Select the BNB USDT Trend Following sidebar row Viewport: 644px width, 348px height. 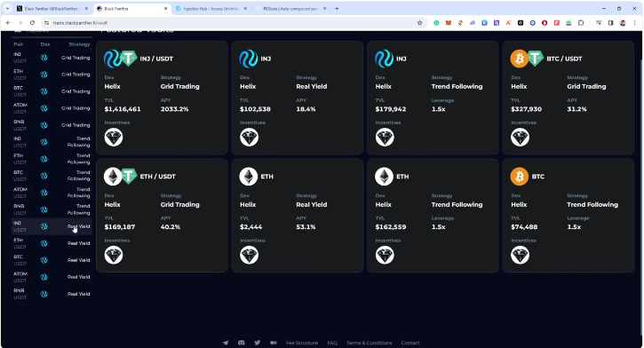pyautogui.click(x=52, y=210)
